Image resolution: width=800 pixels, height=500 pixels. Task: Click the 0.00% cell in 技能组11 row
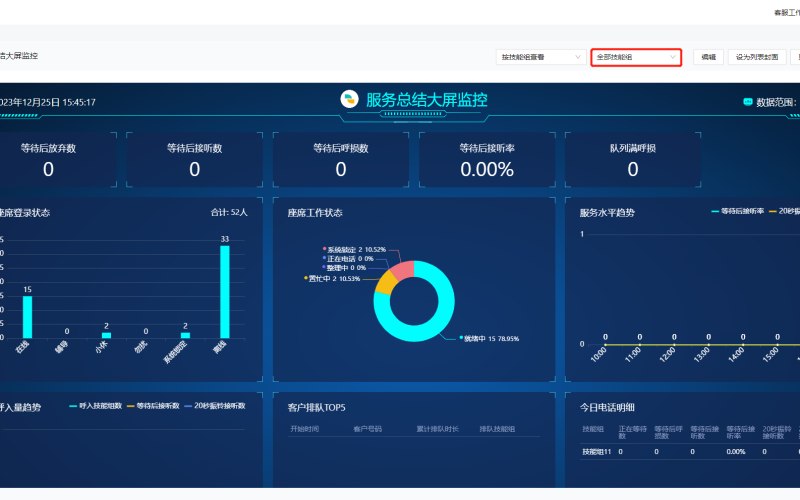[736, 452]
